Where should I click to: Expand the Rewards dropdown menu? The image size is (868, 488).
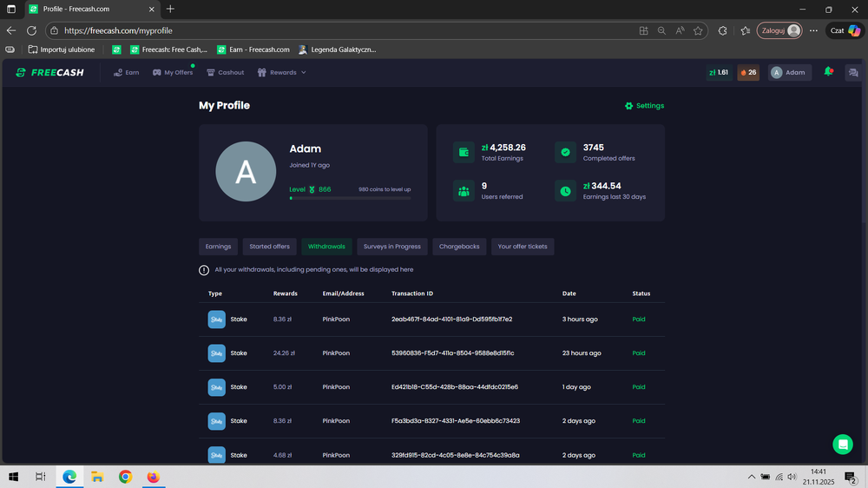(282, 73)
